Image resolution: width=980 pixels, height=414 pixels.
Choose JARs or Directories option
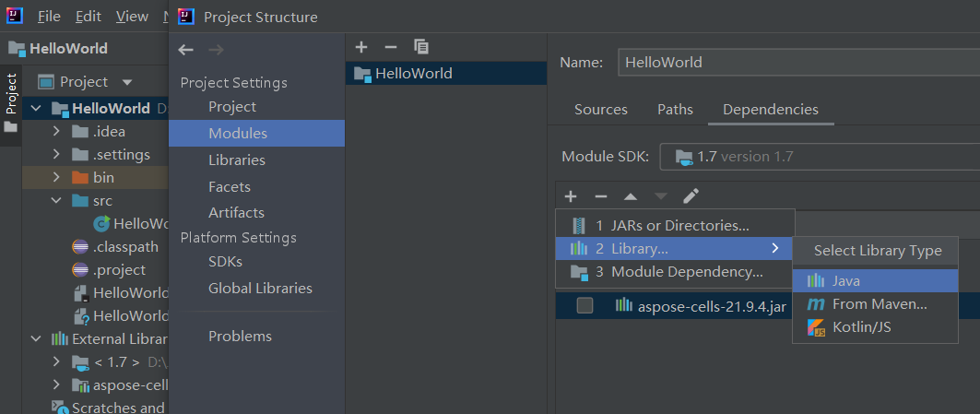point(675,225)
